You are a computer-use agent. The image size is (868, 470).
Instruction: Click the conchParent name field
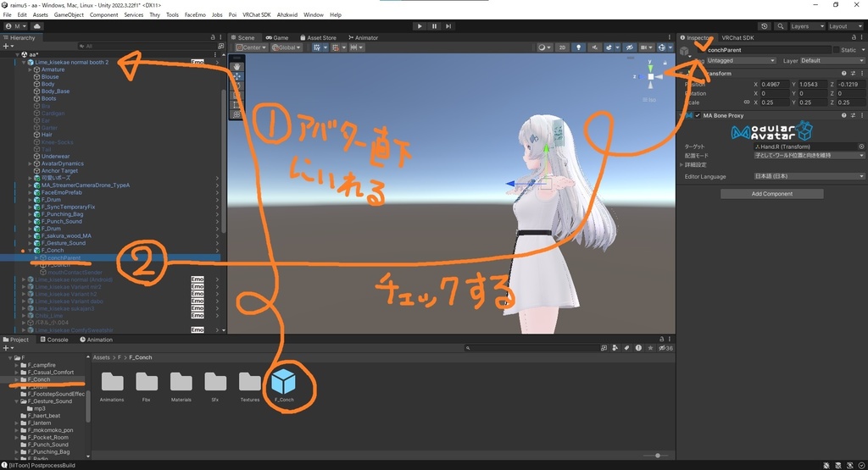coord(768,50)
